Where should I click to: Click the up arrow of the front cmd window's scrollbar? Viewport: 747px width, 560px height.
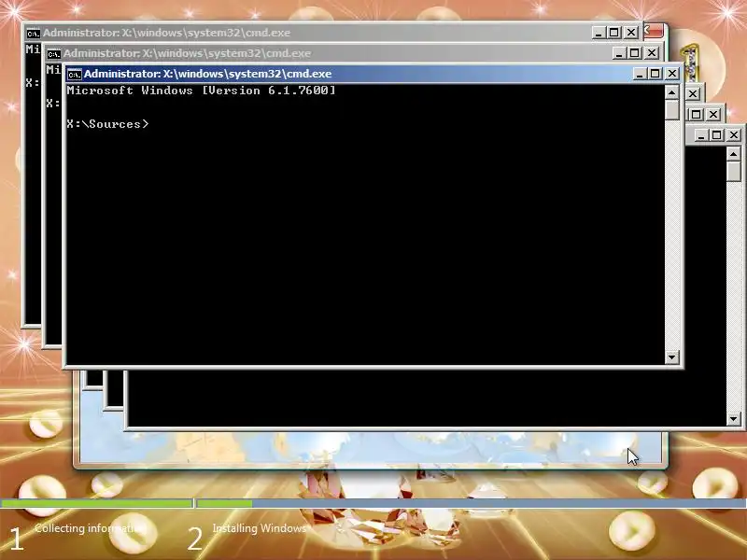[671, 92]
